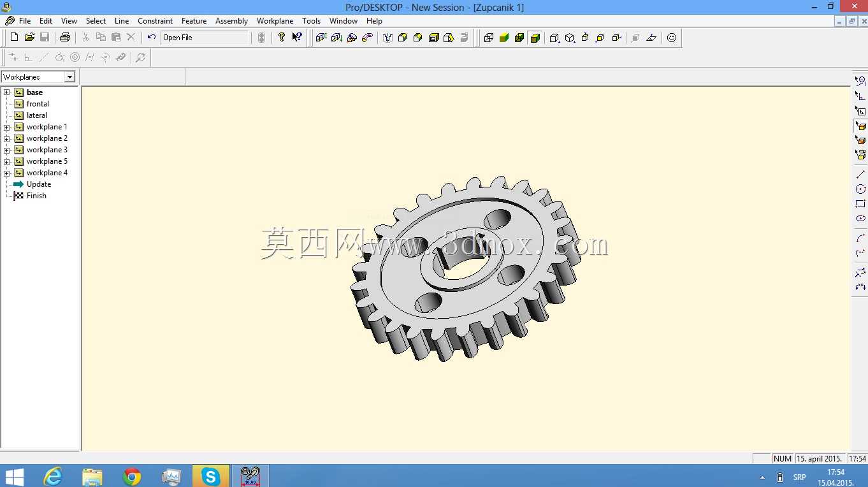
Task: Expand the workplane 4 tree node
Action: 7,173
